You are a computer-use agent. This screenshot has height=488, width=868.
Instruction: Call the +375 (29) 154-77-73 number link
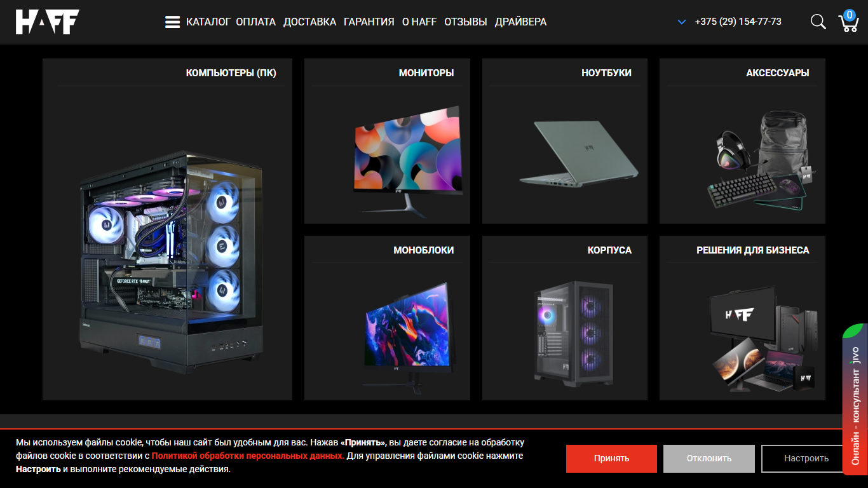738,22
